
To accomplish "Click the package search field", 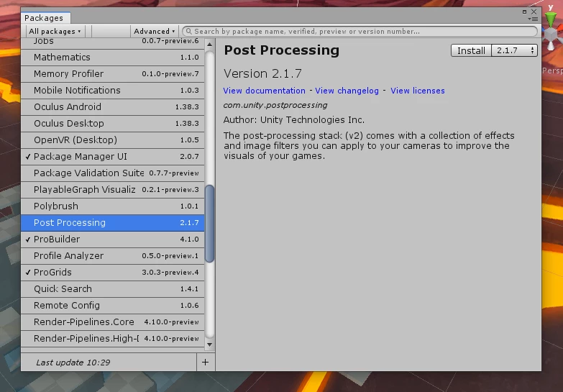I will pos(360,31).
